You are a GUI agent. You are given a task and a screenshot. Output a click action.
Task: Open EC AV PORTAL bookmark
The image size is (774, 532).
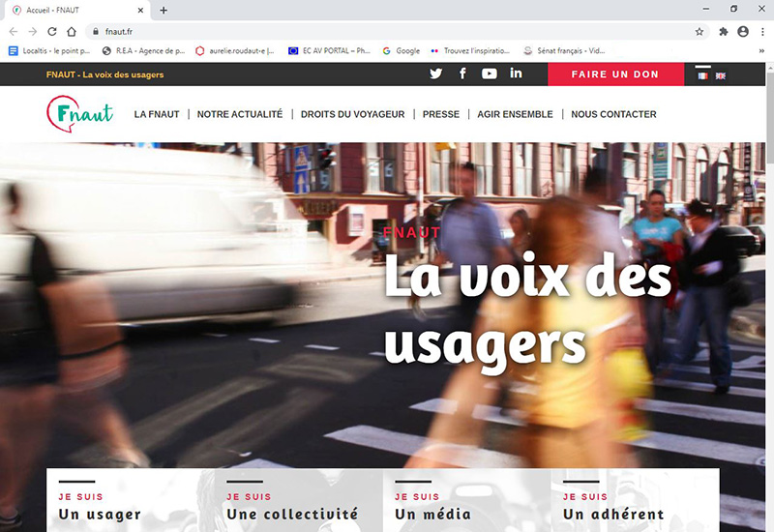tap(329, 51)
